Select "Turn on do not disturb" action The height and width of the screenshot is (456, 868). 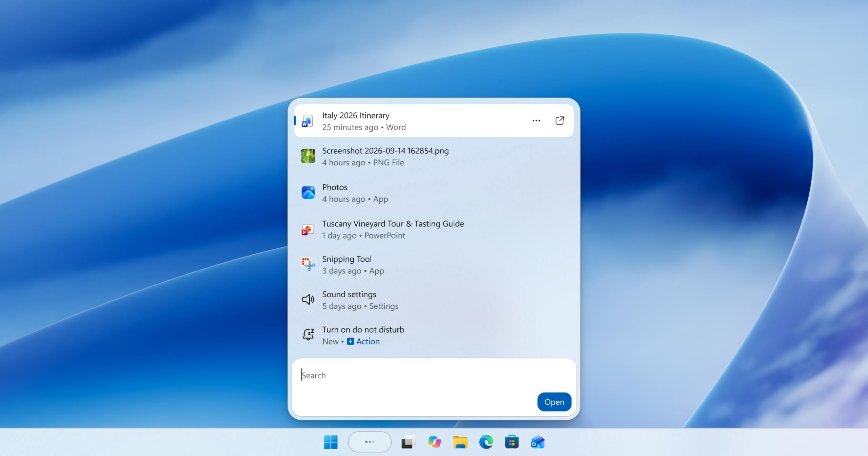(x=434, y=335)
